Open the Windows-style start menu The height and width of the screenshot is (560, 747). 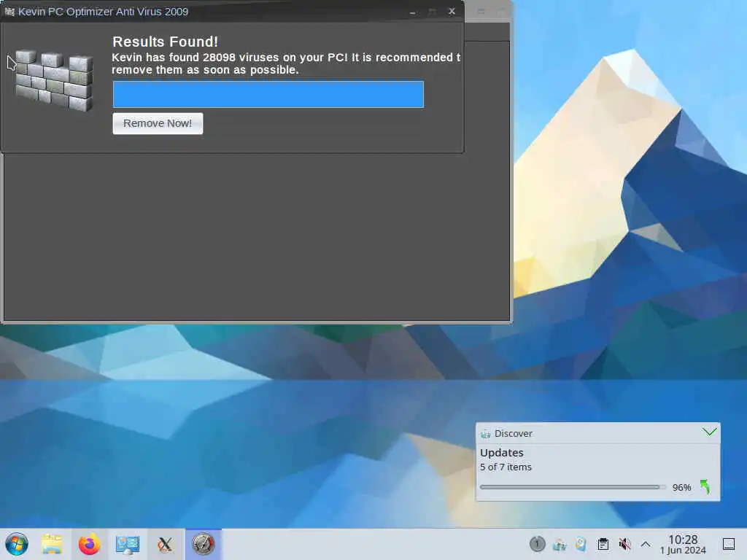(17, 544)
